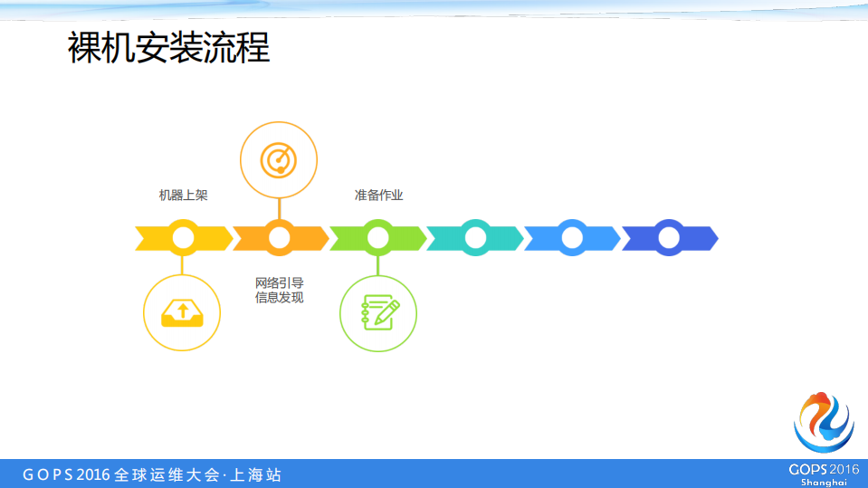Click the 信息发现 label text

(279, 298)
